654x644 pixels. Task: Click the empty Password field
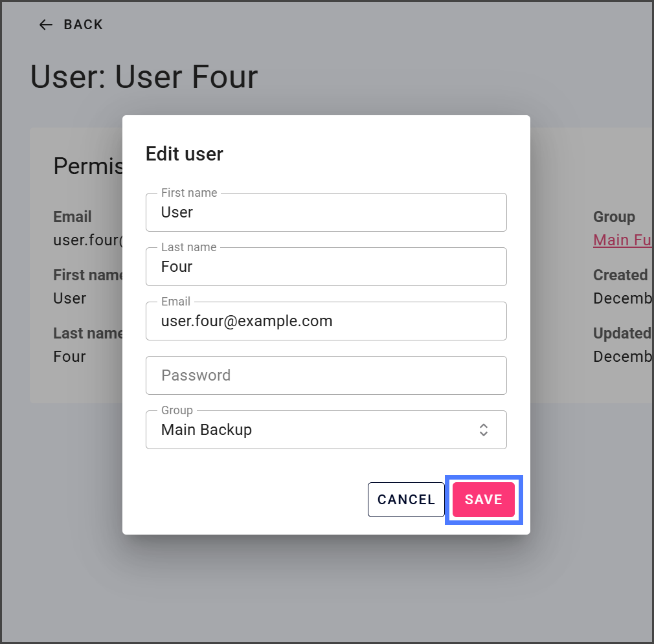tap(326, 375)
